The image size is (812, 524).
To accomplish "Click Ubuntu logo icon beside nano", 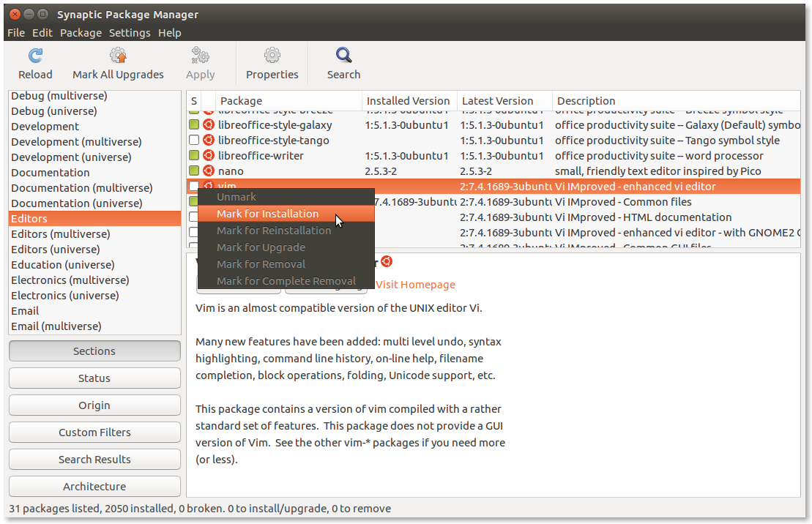I will coord(208,171).
